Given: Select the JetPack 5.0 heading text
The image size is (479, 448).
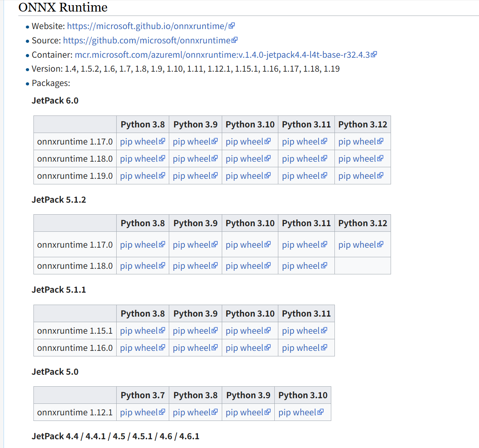Looking at the screenshot, I should pyautogui.click(x=55, y=372).
